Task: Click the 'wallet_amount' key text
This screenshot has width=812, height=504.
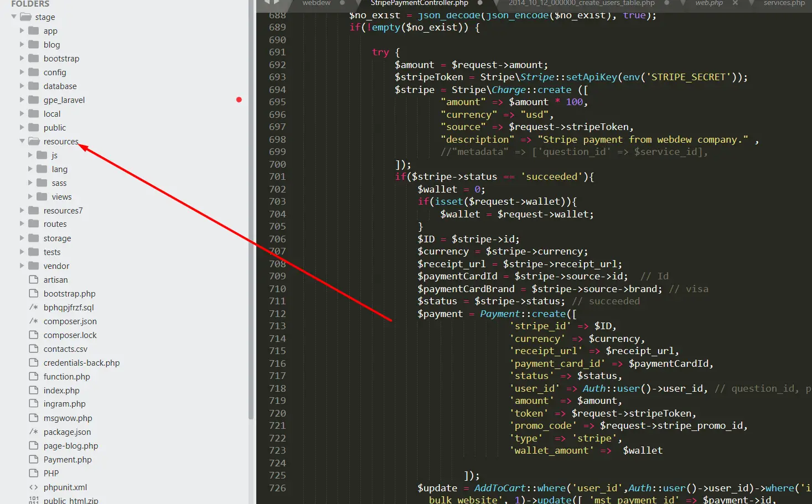Action: click(551, 450)
